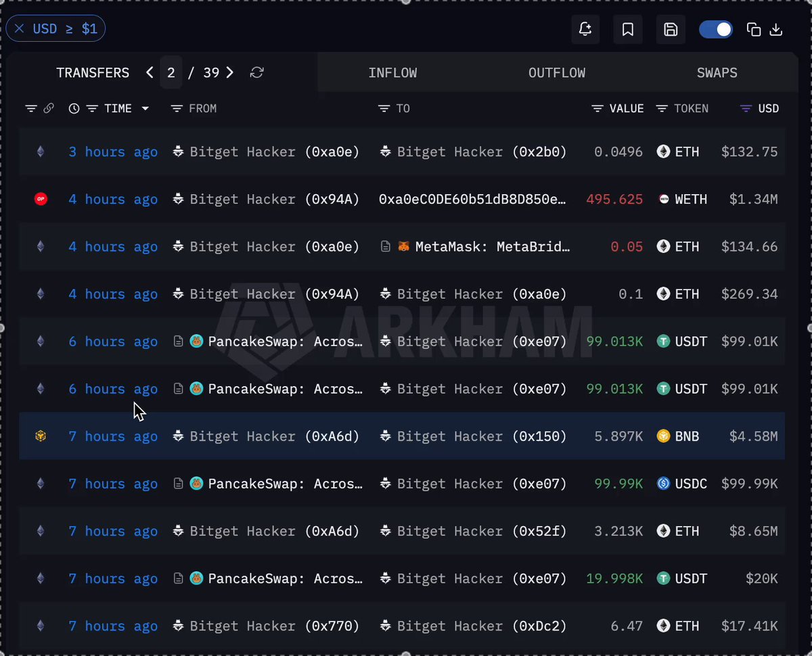812x656 pixels.
Task: Select the TRANSFERS tab
Action: coord(93,72)
